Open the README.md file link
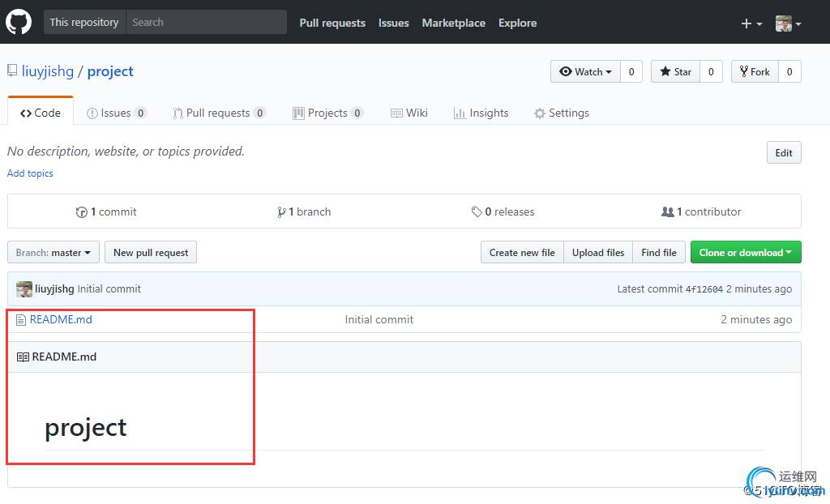The height and width of the screenshot is (504, 830). [x=61, y=320]
